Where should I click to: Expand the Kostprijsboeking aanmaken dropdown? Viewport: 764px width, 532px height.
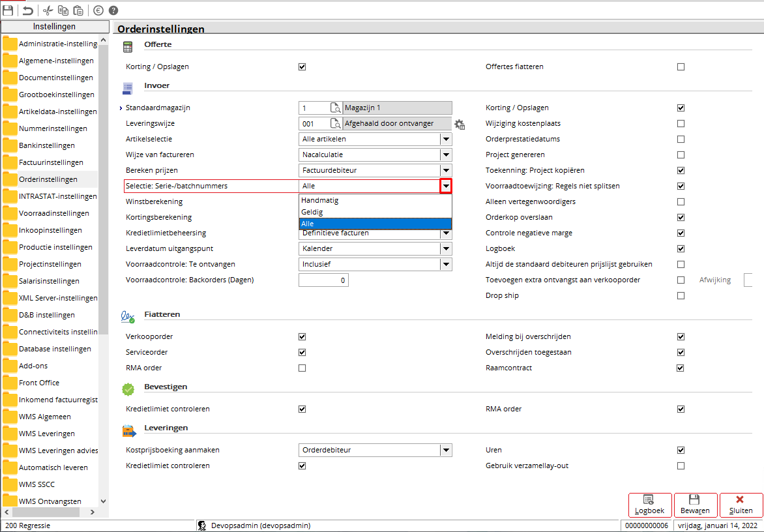446,450
